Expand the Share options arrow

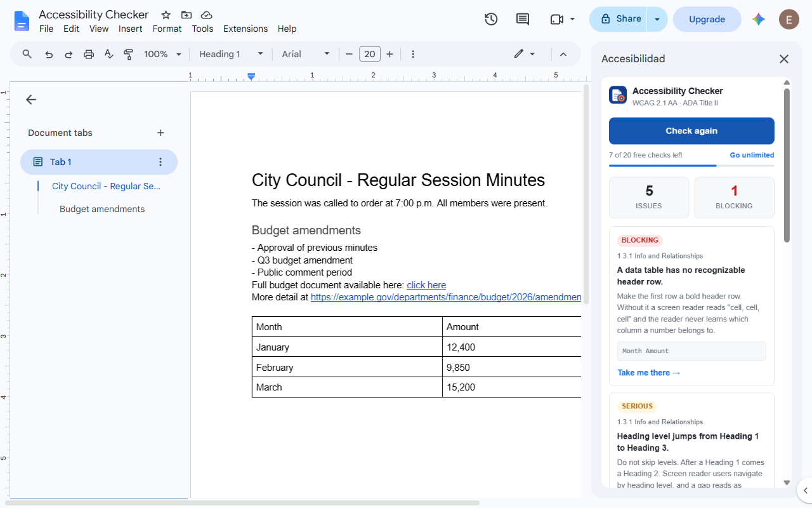pos(657,19)
